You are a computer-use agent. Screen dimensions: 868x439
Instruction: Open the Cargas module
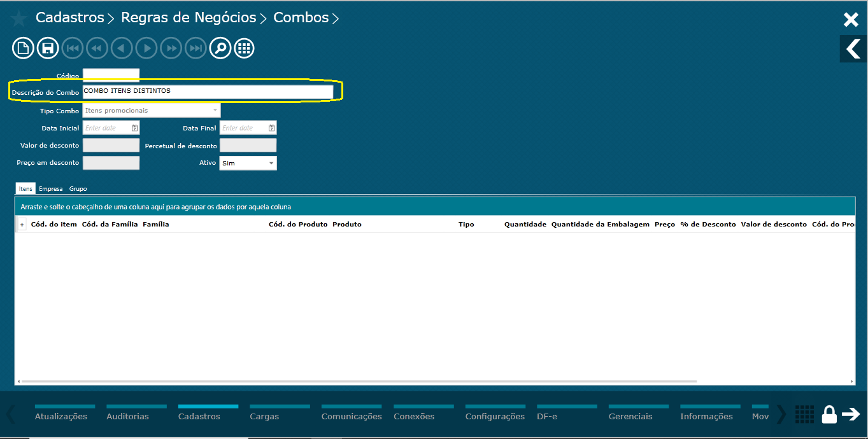(x=264, y=416)
